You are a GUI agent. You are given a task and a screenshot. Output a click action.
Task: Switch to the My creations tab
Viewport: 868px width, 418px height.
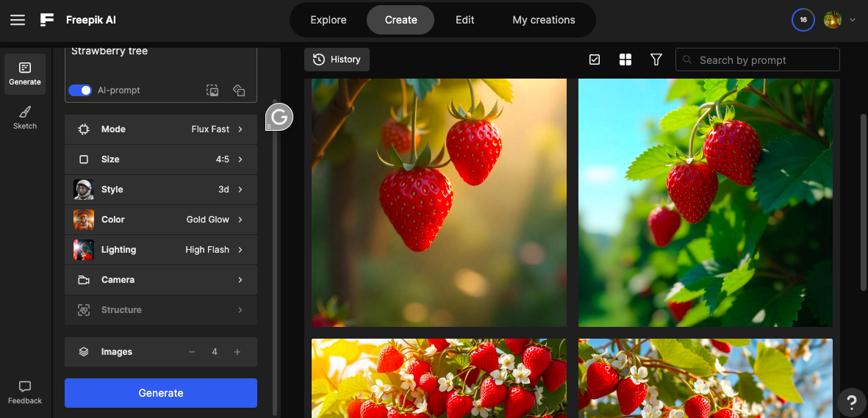point(544,20)
